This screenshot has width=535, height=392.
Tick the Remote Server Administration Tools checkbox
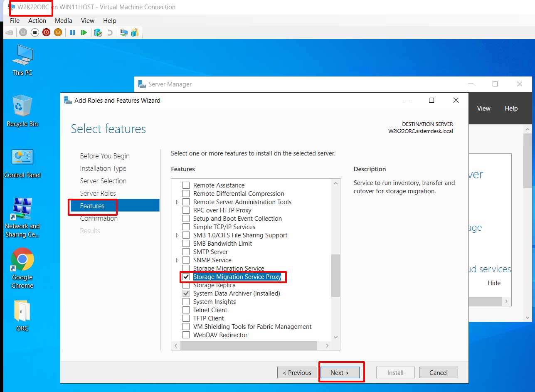(186, 202)
